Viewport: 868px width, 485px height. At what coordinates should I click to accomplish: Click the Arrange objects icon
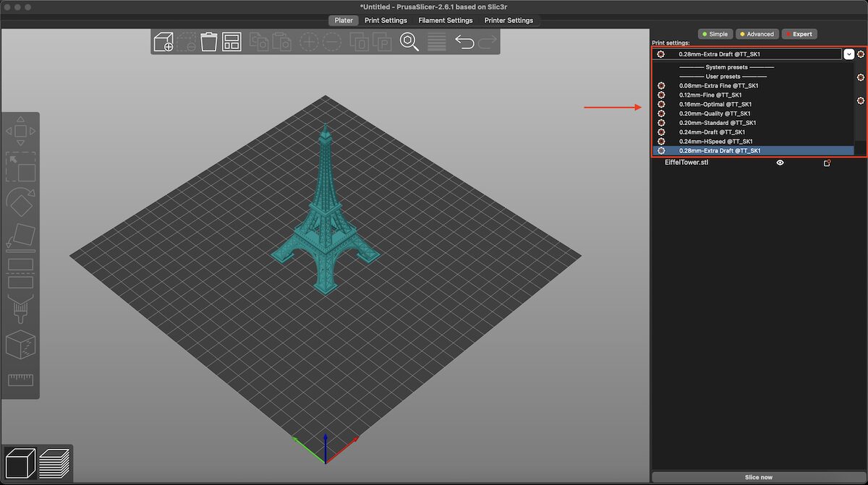click(231, 42)
